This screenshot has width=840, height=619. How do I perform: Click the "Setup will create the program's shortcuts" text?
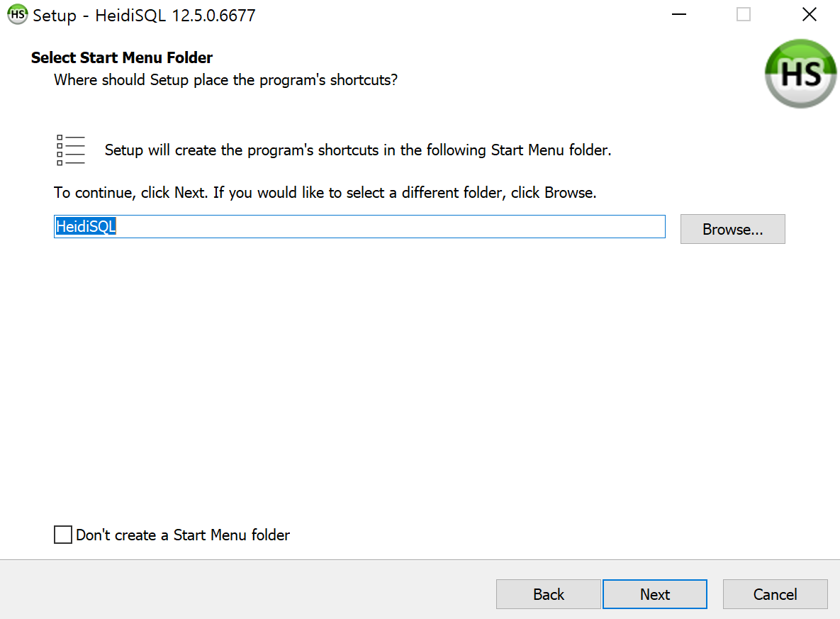tap(358, 150)
